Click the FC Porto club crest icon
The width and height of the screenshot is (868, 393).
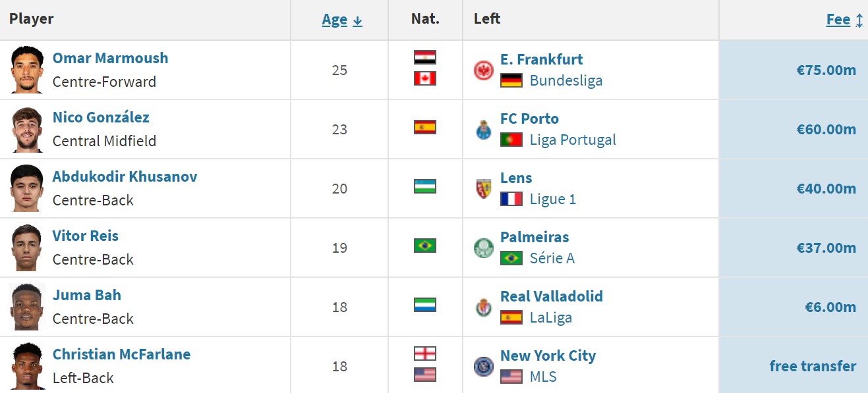click(x=484, y=130)
